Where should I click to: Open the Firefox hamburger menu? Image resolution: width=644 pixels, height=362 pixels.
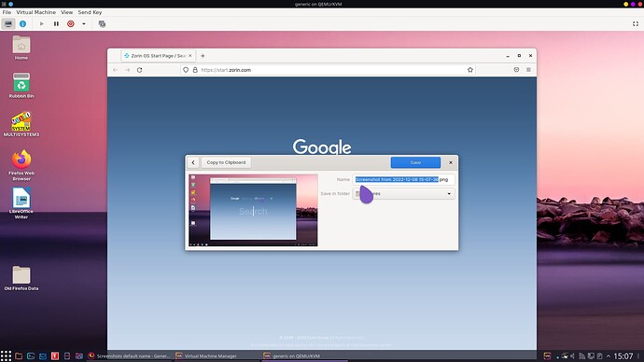[x=528, y=70]
